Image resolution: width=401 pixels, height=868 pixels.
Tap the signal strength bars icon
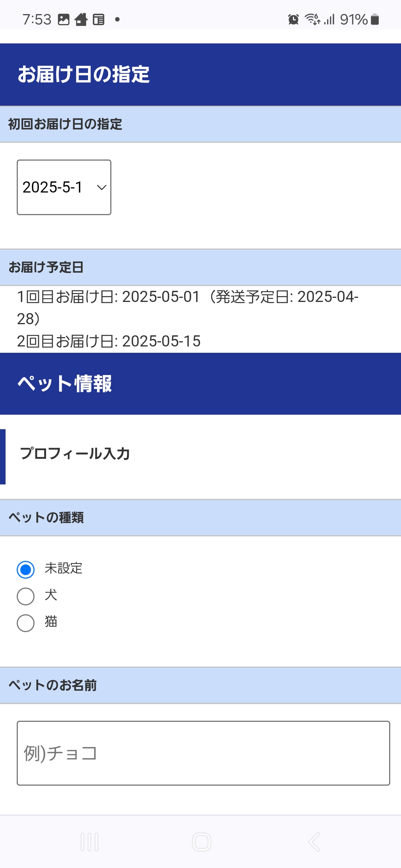329,19
